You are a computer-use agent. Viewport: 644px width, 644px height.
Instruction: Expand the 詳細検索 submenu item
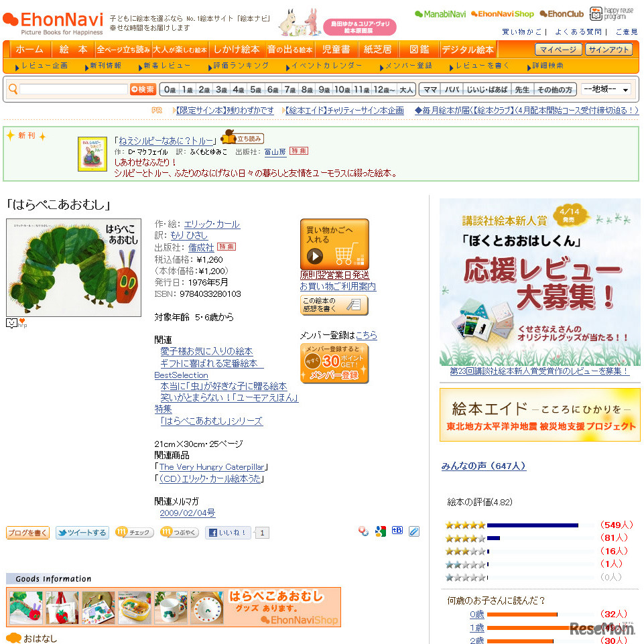(545, 66)
